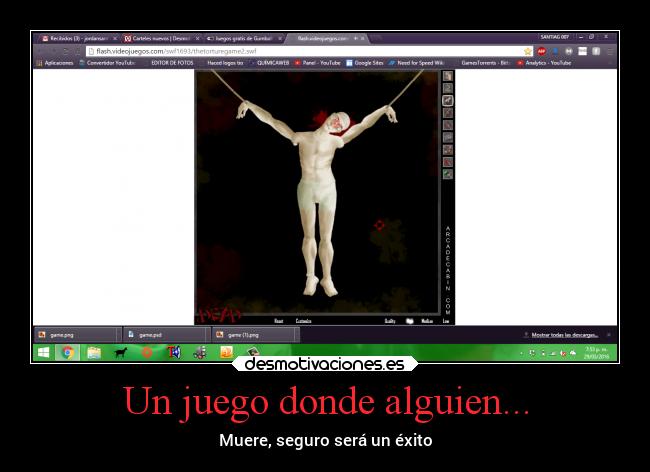Image resolution: width=650 pixels, height=472 pixels.
Task: Select the bottom green game tool icon
Action: [x=448, y=174]
